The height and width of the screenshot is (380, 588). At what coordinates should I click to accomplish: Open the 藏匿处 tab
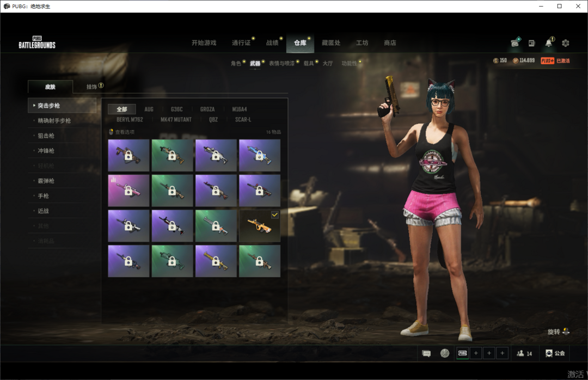click(x=331, y=43)
